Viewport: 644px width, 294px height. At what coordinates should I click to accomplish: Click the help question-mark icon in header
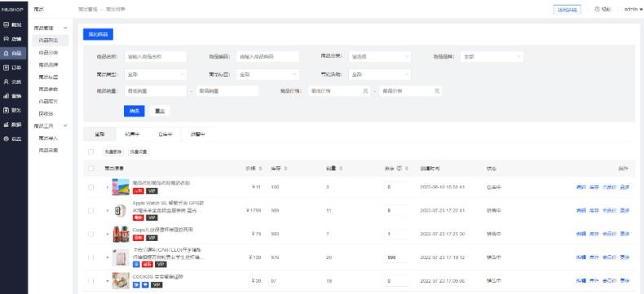click(x=597, y=10)
